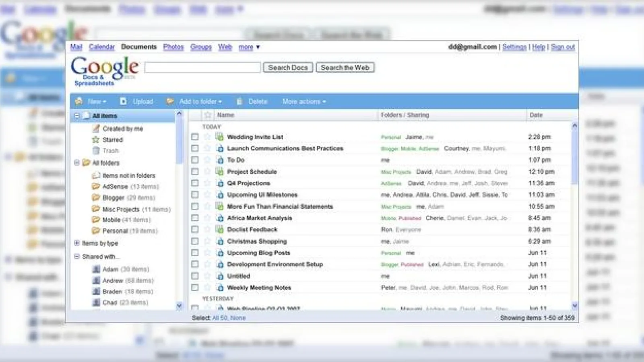Click the sidebar scroll down arrow

pyautogui.click(x=180, y=306)
